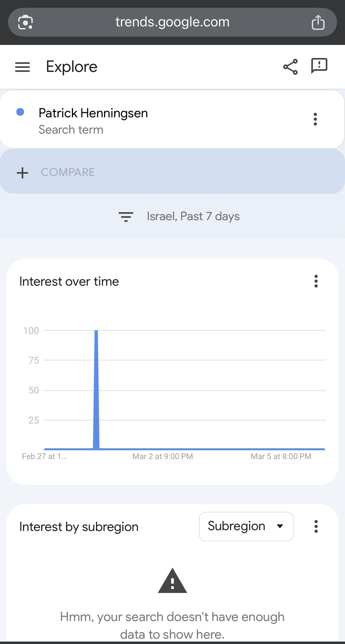Click the Explore page title

pyautogui.click(x=72, y=67)
